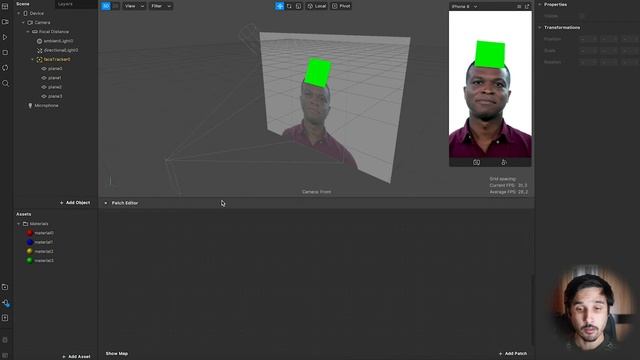Click the Add Patch button

coord(513,353)
